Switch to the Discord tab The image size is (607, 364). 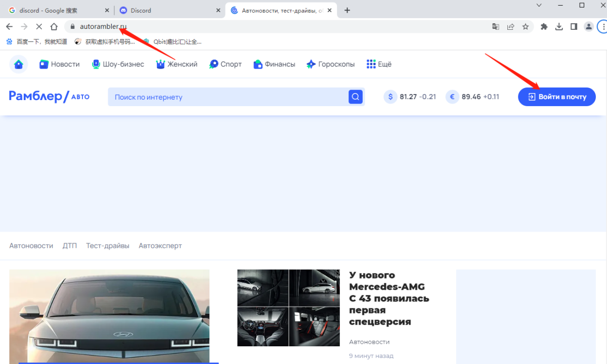coord(169,10)
